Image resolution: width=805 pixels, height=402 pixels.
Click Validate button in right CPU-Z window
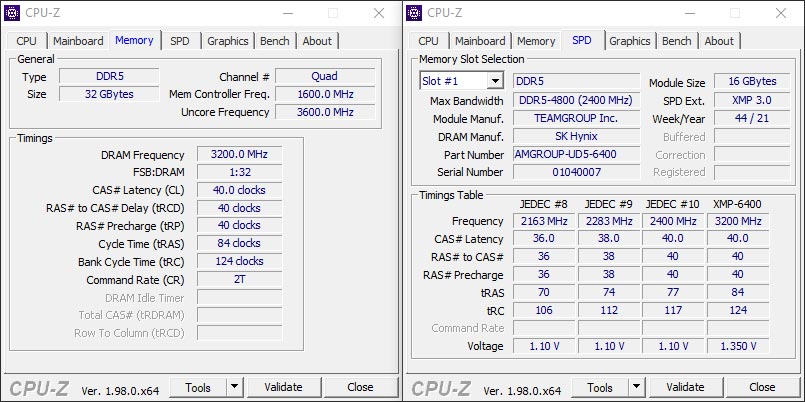(x=685, y=387)
